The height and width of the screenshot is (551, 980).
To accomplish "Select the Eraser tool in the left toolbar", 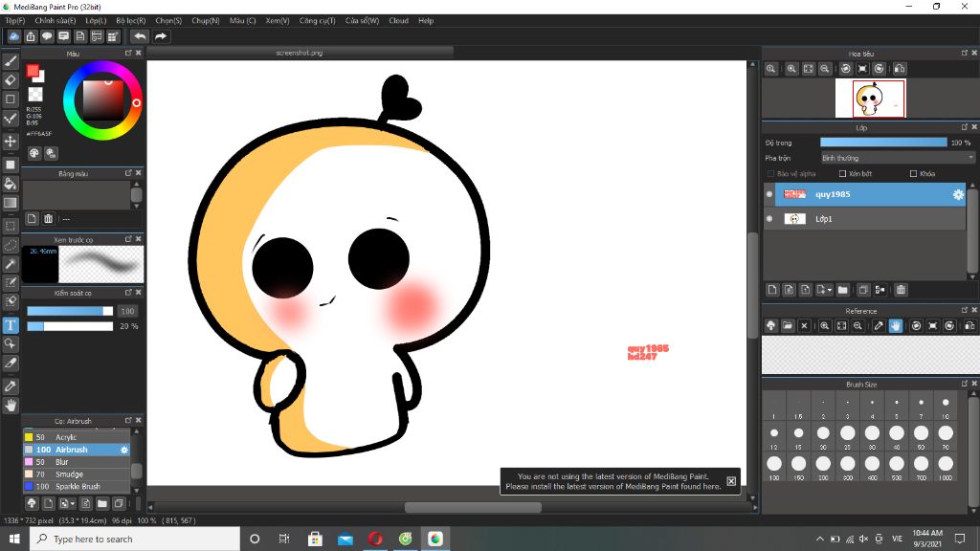I will (11, 80).
